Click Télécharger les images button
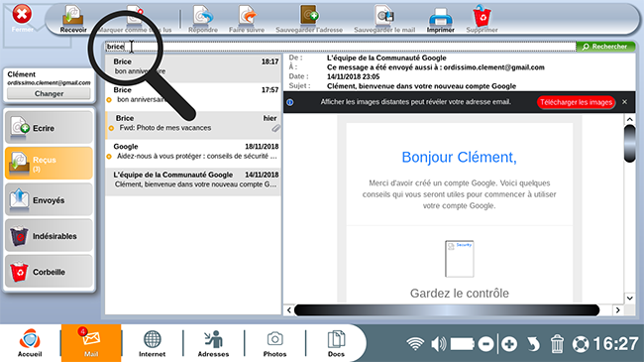 coord(576,102)
